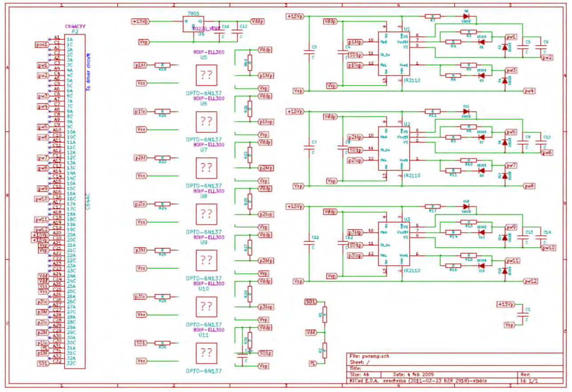Click the pw8 label right of U2
This screenshot has width=572, height=392.
(x=529, y=186)
